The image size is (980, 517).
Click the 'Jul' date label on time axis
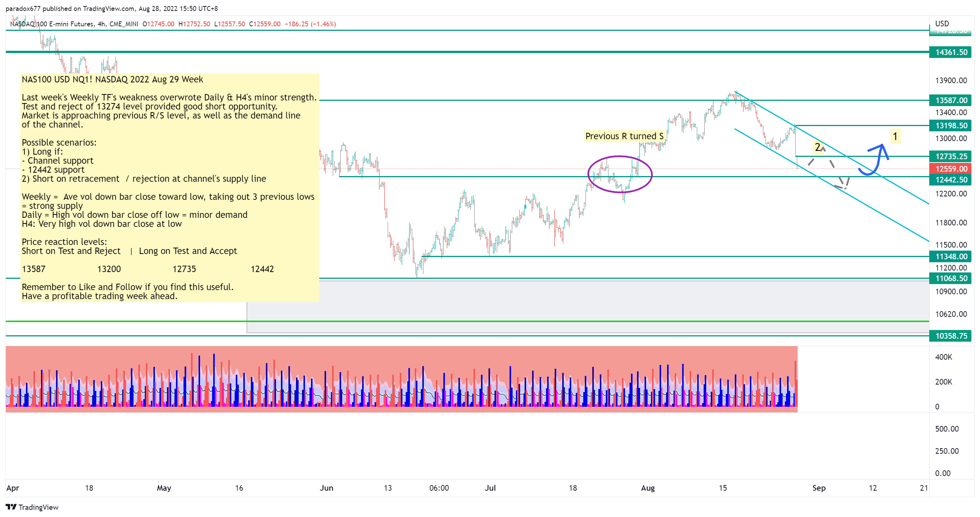tap(490, 488)
